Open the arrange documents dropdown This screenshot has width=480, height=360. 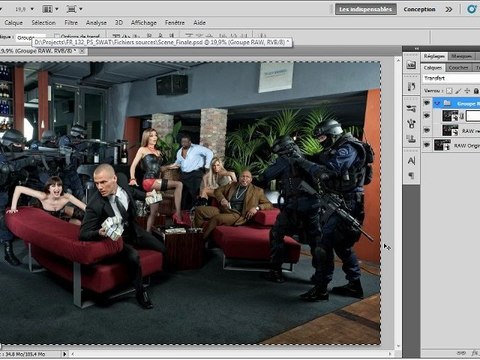(50, 9)
